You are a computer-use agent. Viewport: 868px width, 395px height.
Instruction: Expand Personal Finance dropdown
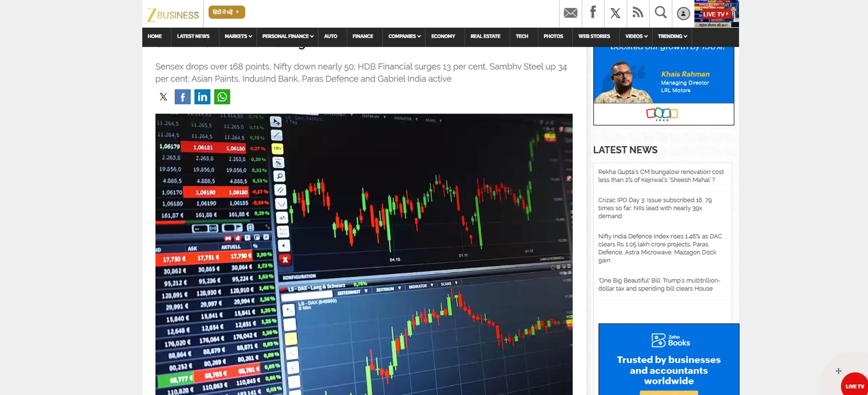288,36
